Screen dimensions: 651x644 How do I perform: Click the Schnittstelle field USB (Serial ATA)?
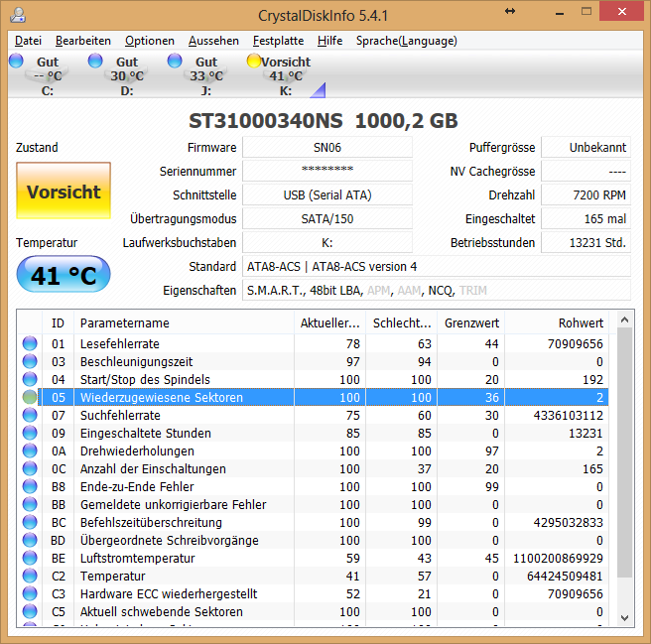tap(327, 194)
